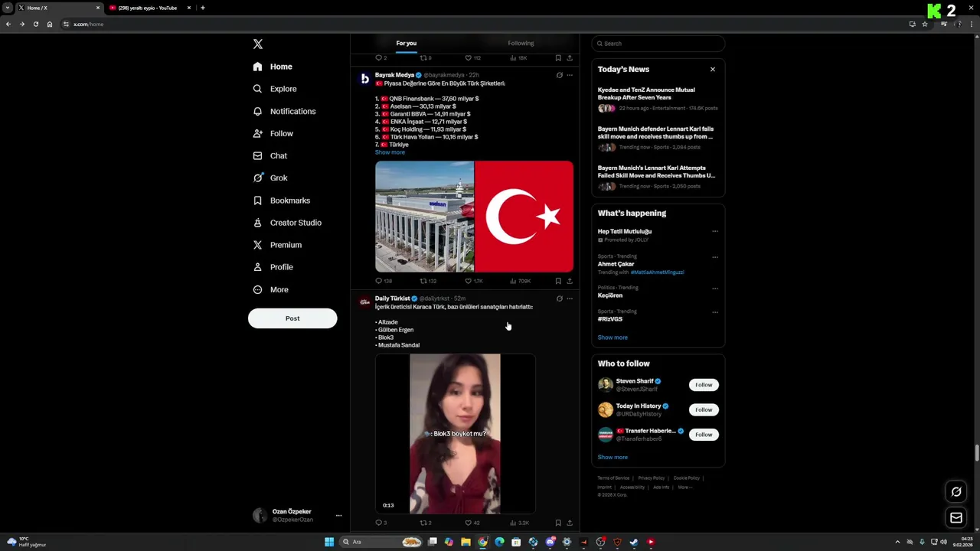Screen dimensions: 980x551
Task: Open the Turkish flag image
Action: [524, 217]
